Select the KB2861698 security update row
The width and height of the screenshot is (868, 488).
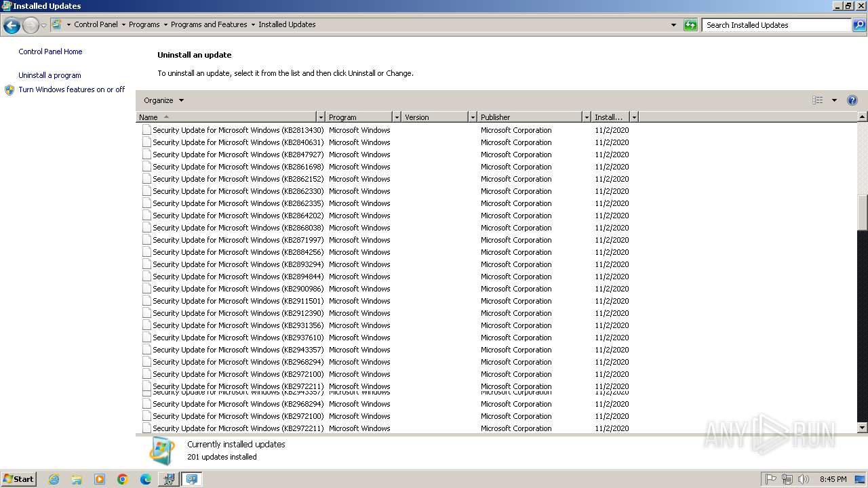click(385, 167)
